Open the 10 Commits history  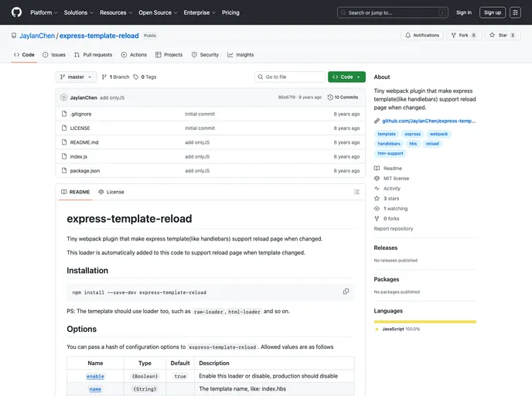[x=343, y=97]
